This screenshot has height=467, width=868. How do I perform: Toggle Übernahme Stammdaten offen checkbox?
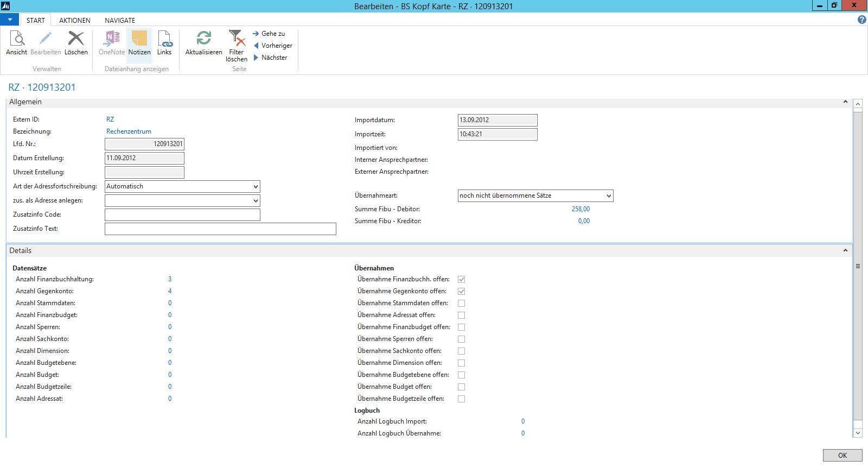(x=461, y=303)
